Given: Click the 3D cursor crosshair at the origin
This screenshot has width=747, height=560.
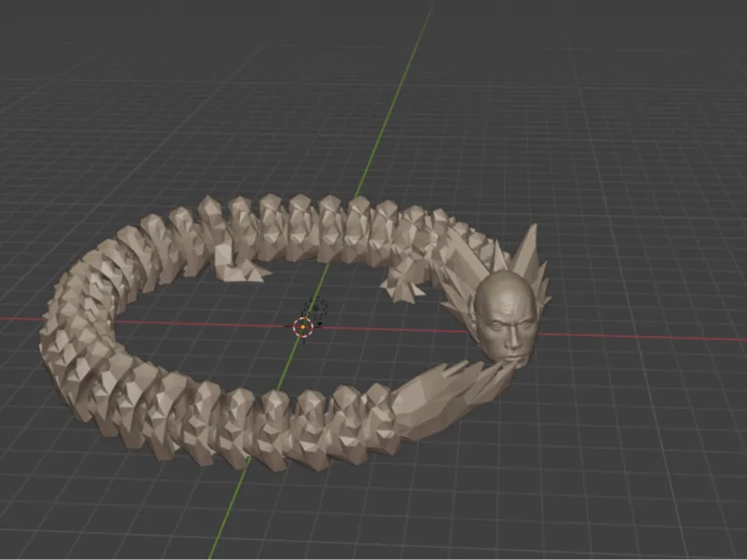Looking at the screenshot, I should tap(303, 327).
